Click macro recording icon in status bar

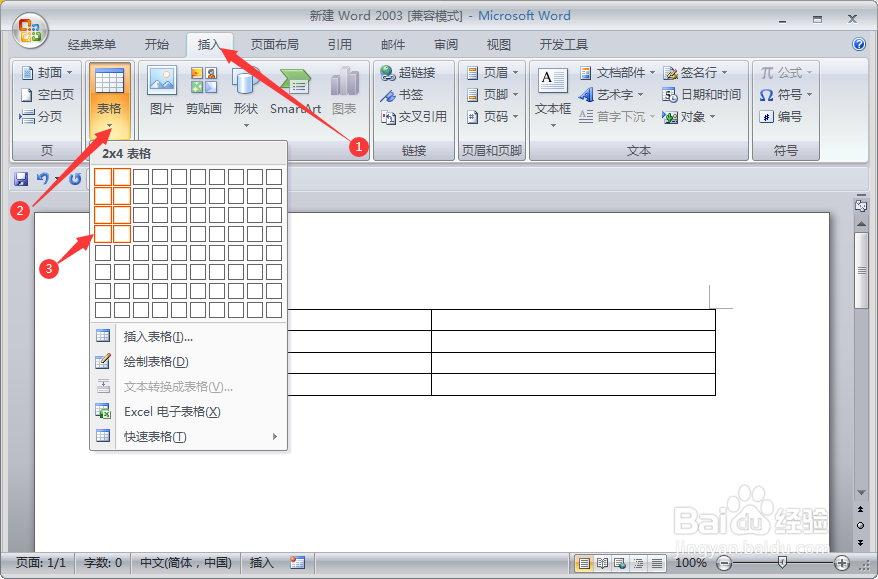(x=298, y=562)
